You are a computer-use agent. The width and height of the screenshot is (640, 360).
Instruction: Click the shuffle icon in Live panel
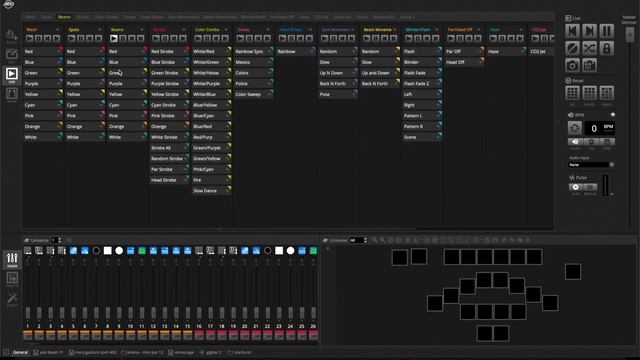pyautogui.click(x=589, y=48)
